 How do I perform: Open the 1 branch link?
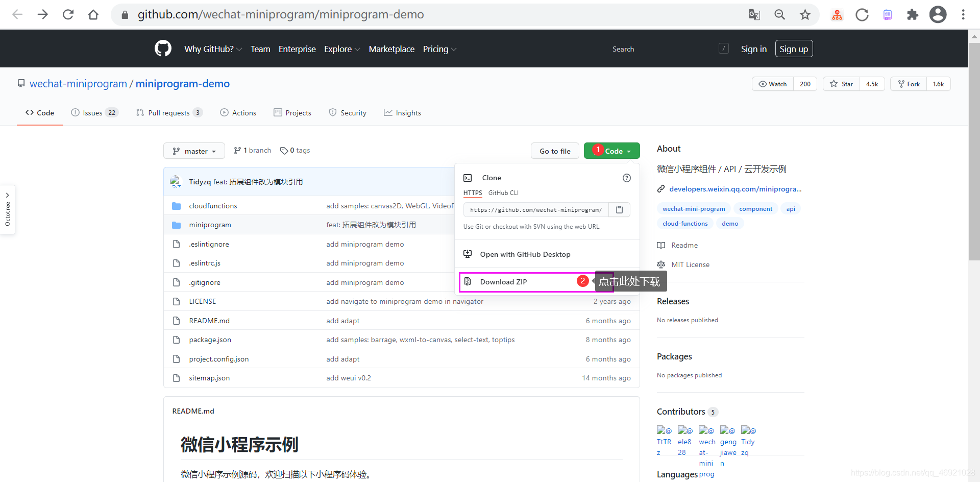pyautogui.click(x=252, y=150)
